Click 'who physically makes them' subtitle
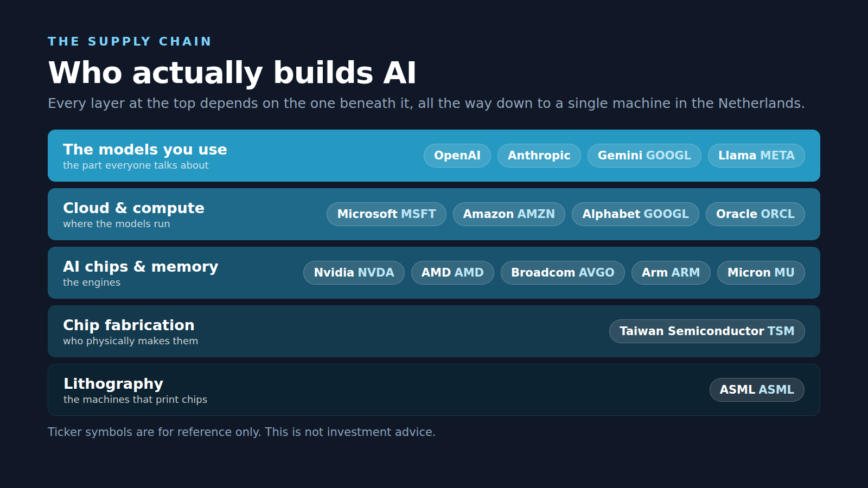Viewport: 868px width, 488px height. click(x=130, y=341)
